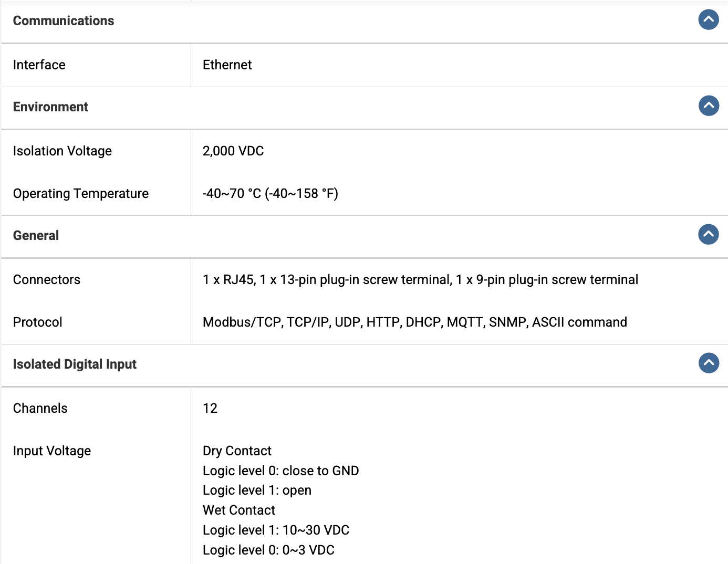Click the Interface row label
The width and height of the screenshot is (728, 564).
coord(39,65)
